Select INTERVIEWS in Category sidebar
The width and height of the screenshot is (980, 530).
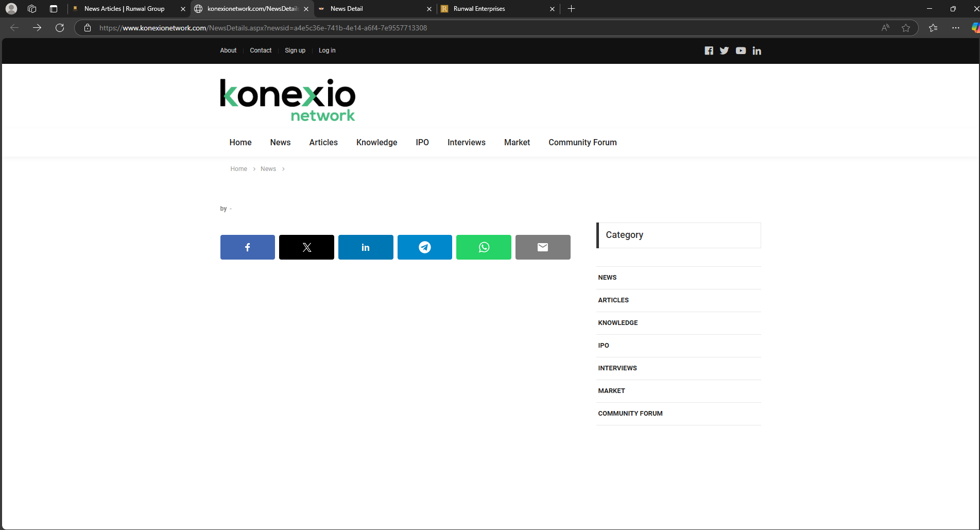pyautogui.click(x=617, y=368)
